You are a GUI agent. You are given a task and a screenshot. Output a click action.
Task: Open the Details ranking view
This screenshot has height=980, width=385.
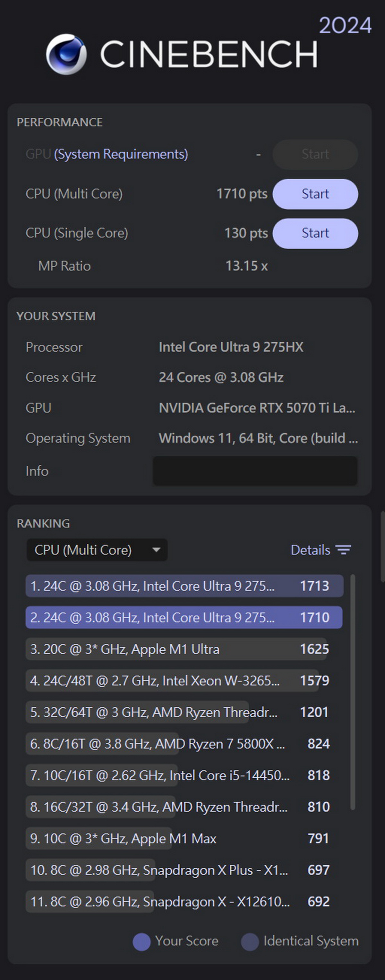coord(310,550)
